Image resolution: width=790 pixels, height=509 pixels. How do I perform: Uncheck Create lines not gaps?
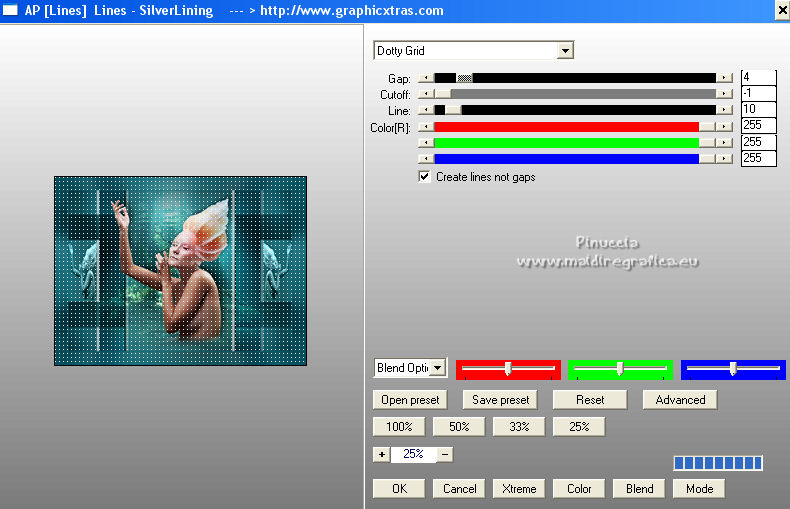425,177
